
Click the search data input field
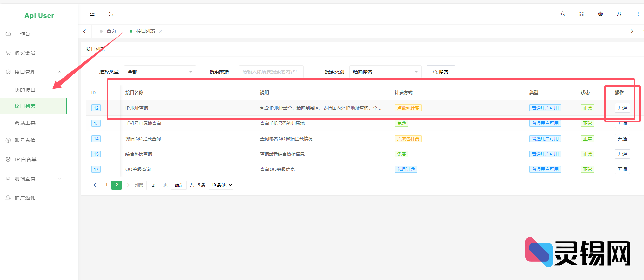point(271,72)
